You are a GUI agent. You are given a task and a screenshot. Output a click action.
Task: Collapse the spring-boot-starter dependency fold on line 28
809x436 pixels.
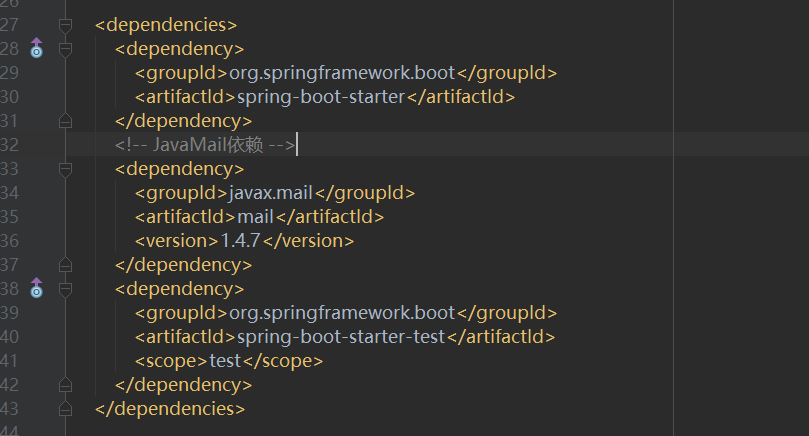(65, 49)
